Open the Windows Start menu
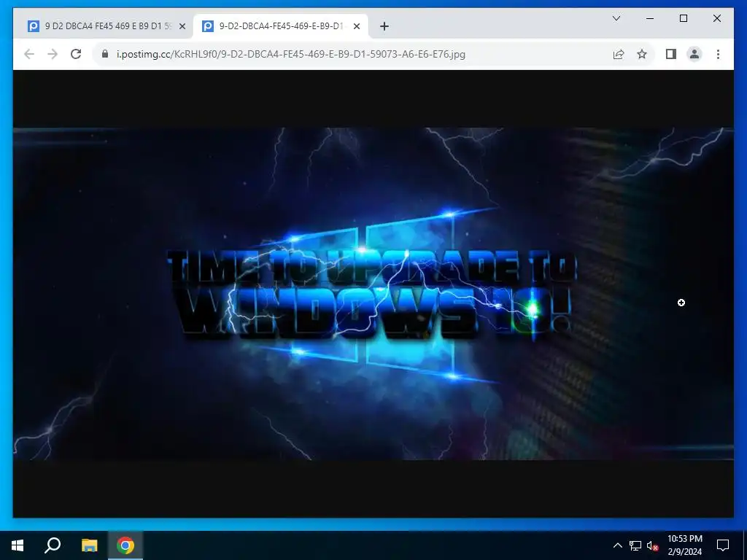The image size is (747, 560). pyautogui.click(x=18, y=545)
